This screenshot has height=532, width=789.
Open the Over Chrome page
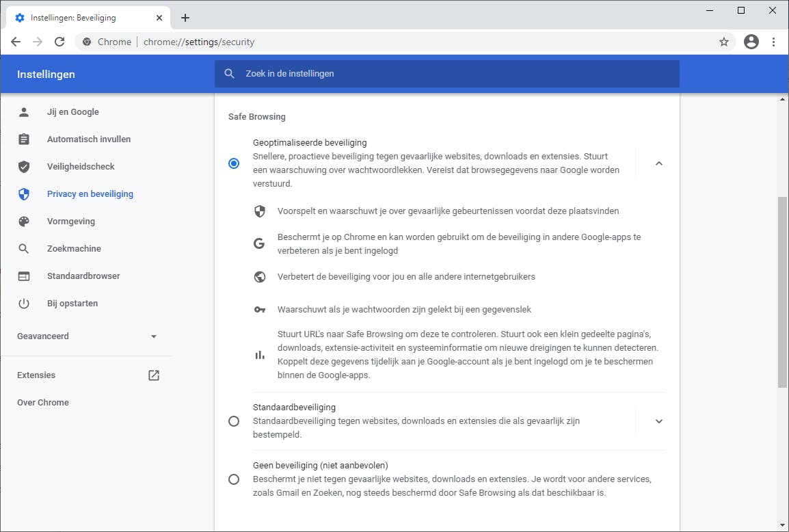tap(43, 402)
